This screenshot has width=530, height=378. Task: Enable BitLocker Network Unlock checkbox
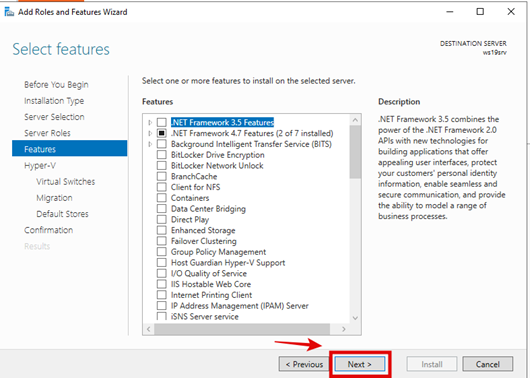point(162,166)
